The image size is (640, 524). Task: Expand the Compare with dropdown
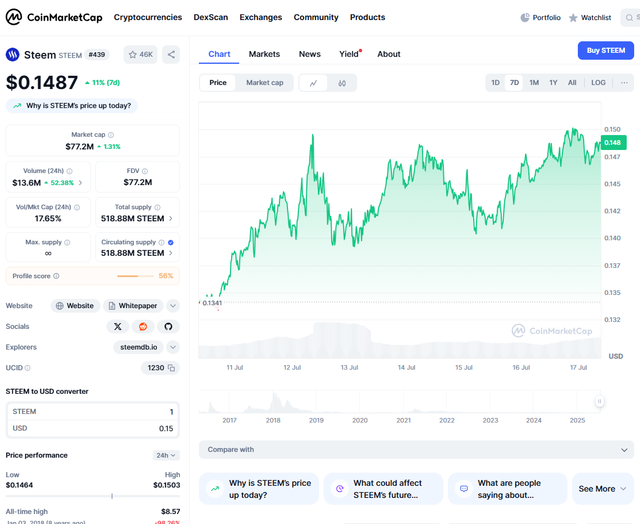(x=416, y=450)
